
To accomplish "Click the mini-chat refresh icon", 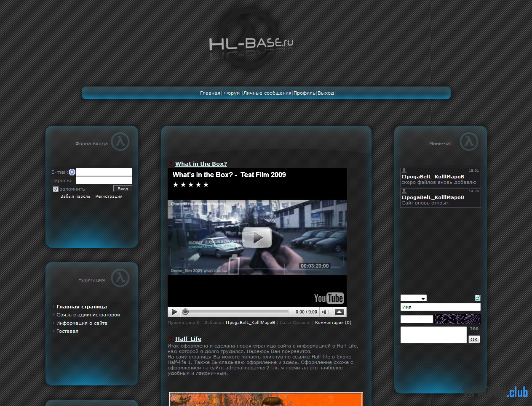I will (478, 298).
